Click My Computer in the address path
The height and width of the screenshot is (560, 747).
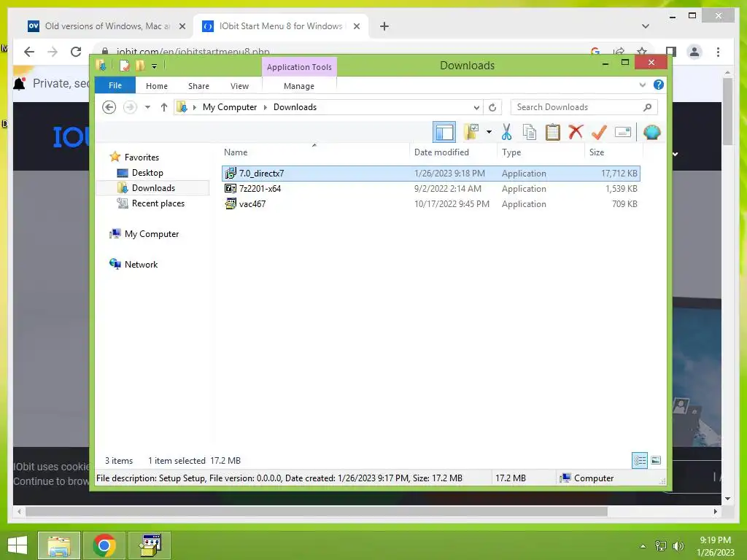230,107
